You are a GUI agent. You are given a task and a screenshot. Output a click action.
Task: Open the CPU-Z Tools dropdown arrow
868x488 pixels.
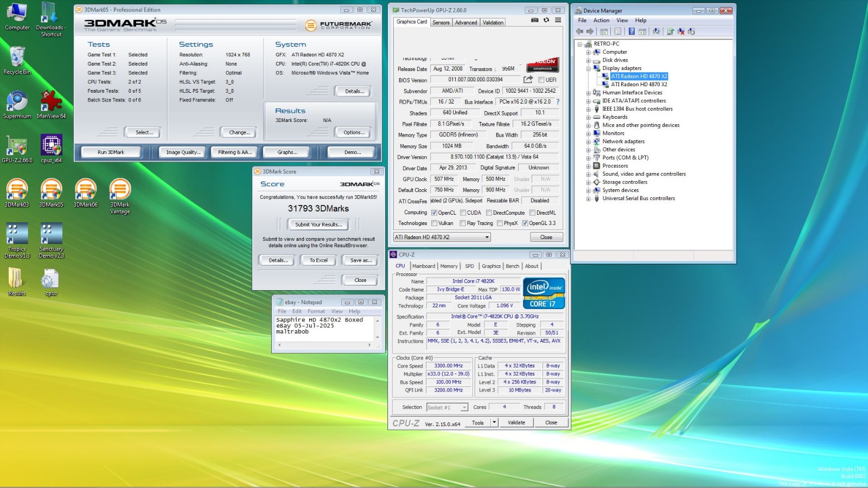point(494,422)
